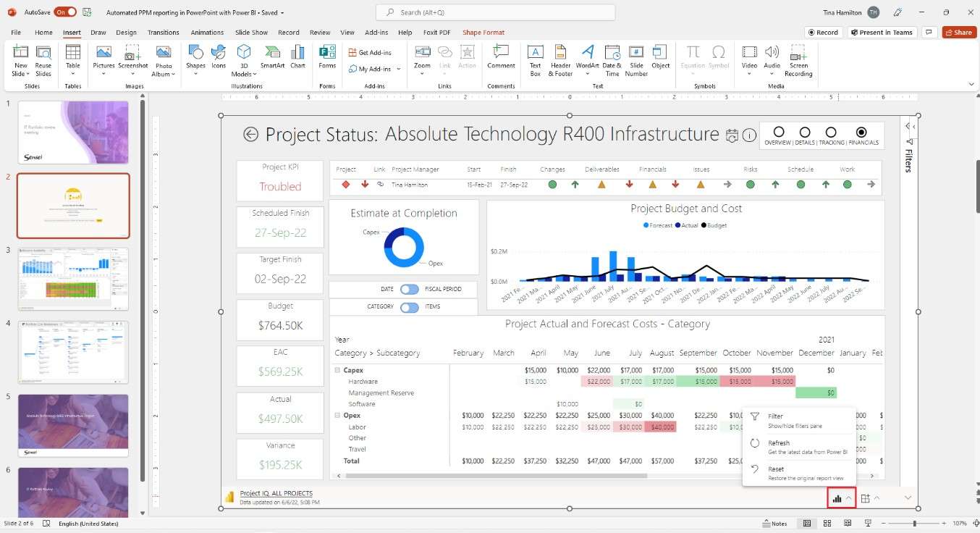Collapse the Capex category row

pyautogui.click(x=337, y=370)
